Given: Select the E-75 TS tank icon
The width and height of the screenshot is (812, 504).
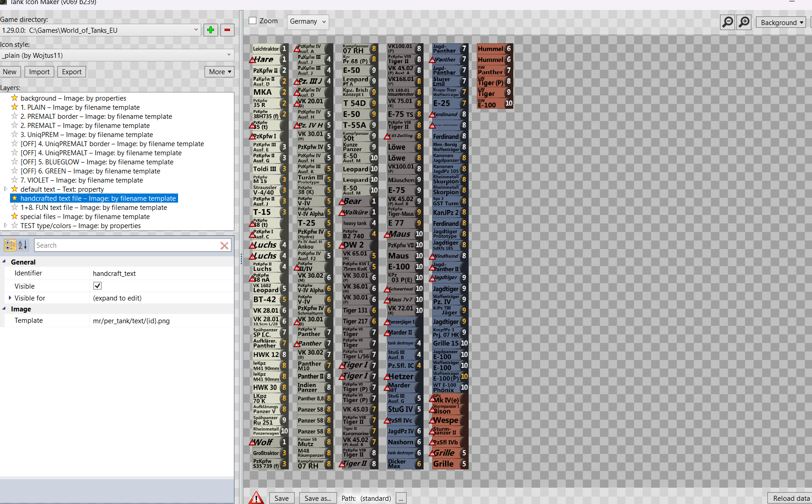Looking at the screenshot, I should pyautogui.click(x=405, y=114).
